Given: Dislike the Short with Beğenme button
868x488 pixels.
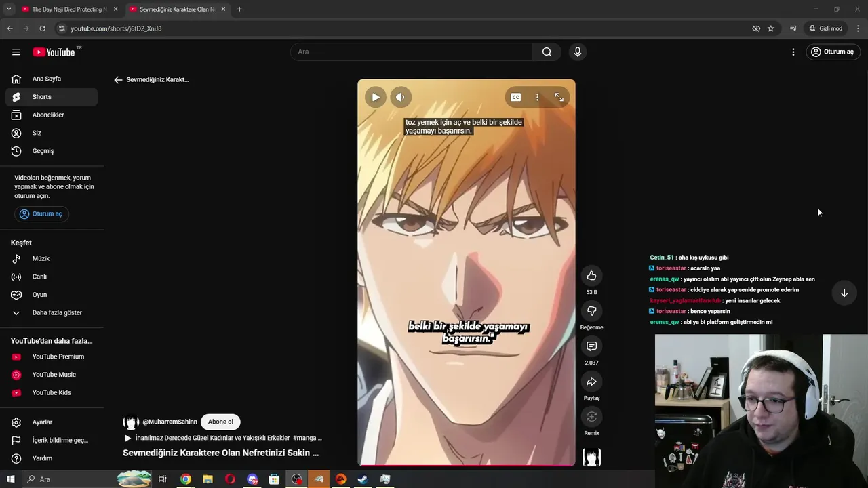Looking at the screenshot, I should 591,311.
